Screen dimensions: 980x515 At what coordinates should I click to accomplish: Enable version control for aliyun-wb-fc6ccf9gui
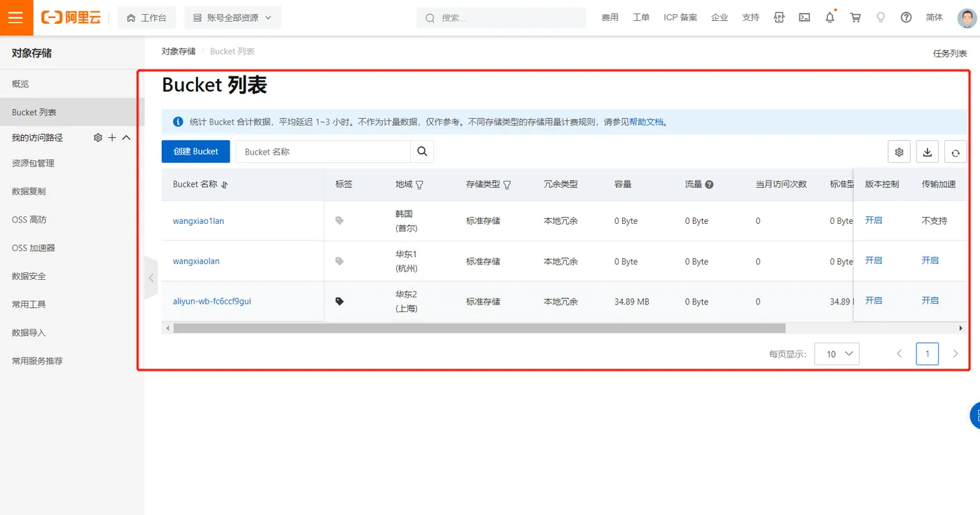pos(874,300)
